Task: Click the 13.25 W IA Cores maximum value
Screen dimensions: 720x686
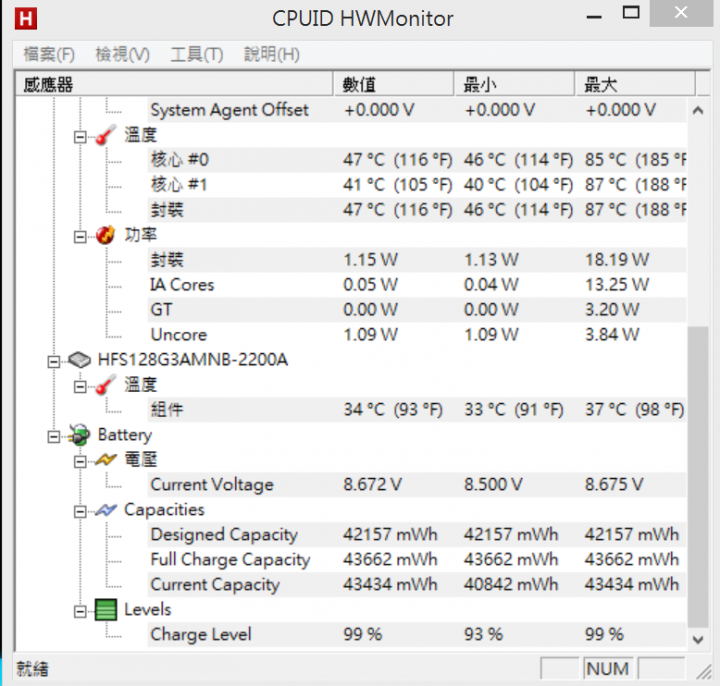Action: [x=617, y=285]
